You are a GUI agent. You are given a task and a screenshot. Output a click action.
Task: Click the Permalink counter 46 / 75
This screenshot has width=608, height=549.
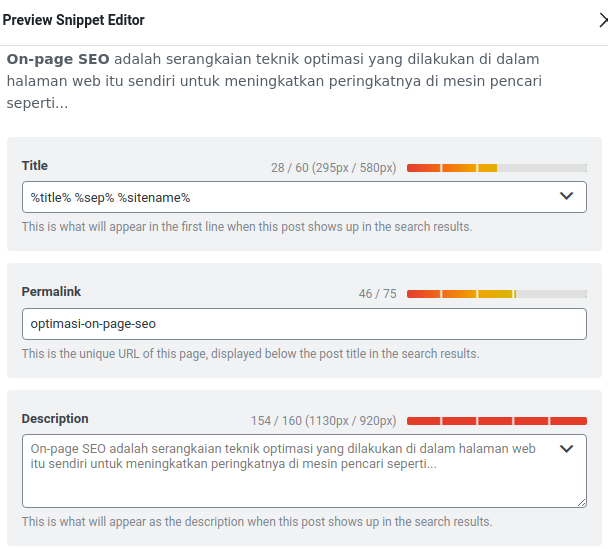pyautogui.click(x=378, y=294)
